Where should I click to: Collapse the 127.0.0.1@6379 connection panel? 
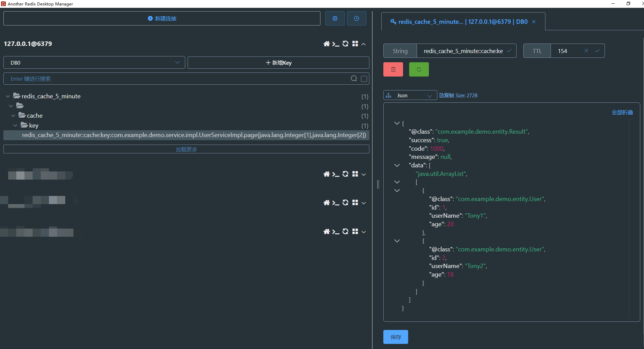[364, 44]
